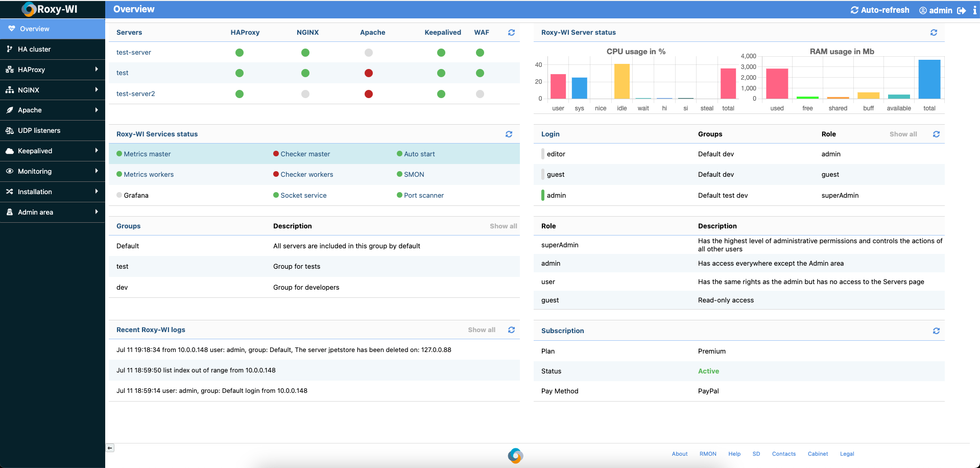Refresh the Subscription panel
This screenshot has height=468, width=980.
coord(936,331)
